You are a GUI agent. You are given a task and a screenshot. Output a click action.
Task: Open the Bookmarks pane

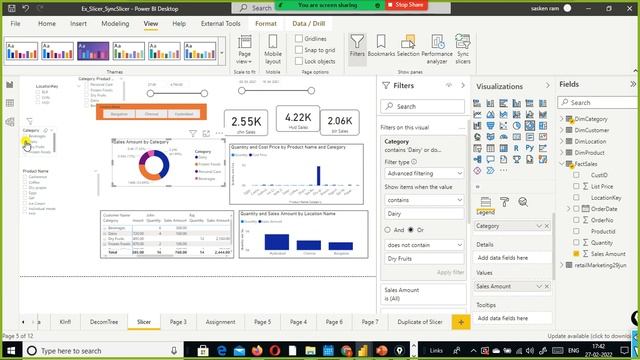click(x=381, y=46)
